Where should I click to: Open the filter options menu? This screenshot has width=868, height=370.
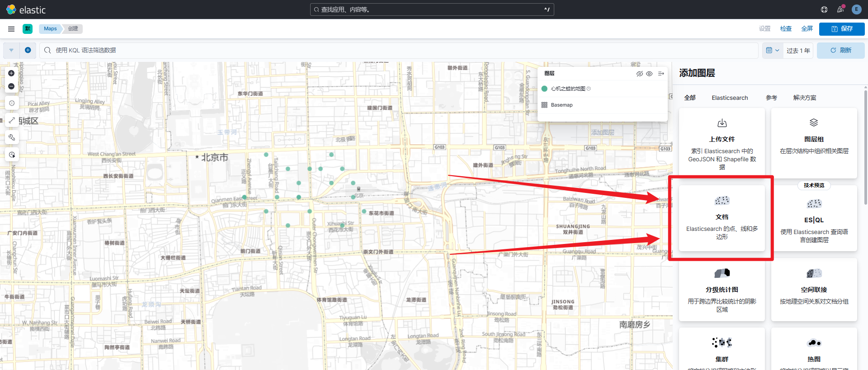pos(11,50)
